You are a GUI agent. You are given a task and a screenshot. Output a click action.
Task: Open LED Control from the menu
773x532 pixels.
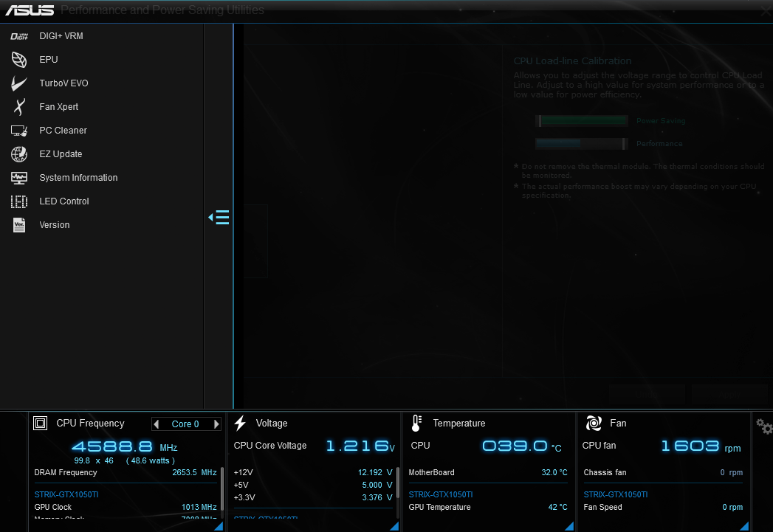tap(64, 201)
